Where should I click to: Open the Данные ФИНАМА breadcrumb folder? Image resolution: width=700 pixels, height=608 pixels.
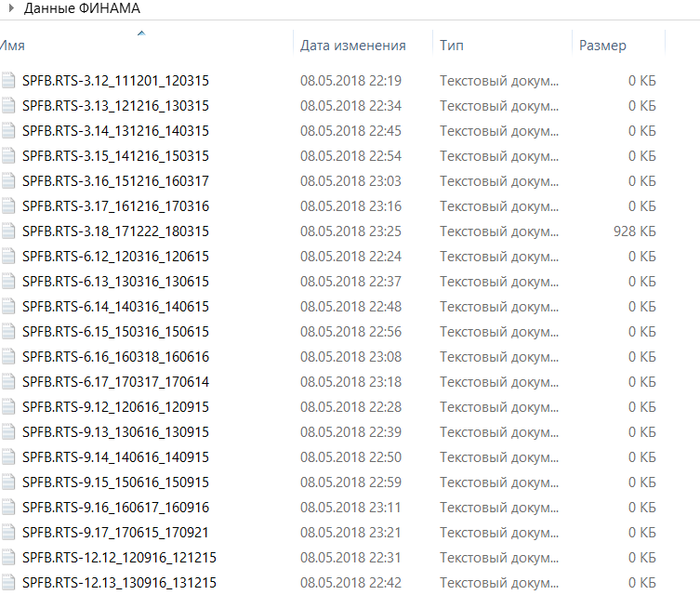(82, 8)
